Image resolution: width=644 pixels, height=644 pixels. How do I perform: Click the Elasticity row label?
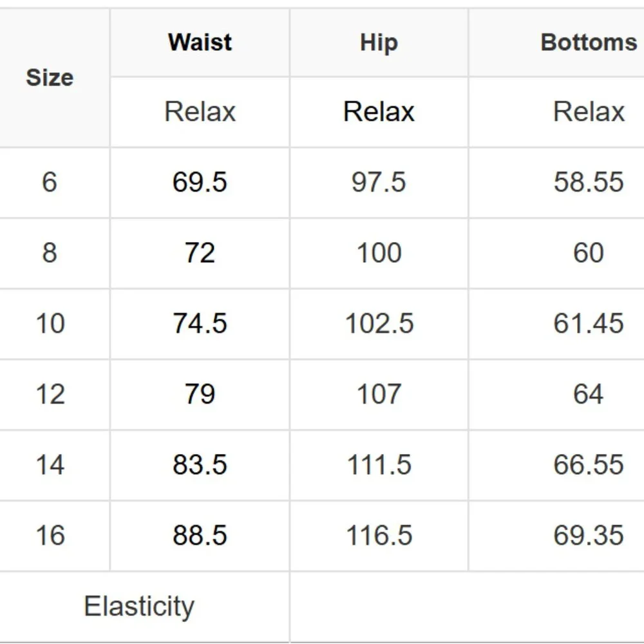(139, 606)
